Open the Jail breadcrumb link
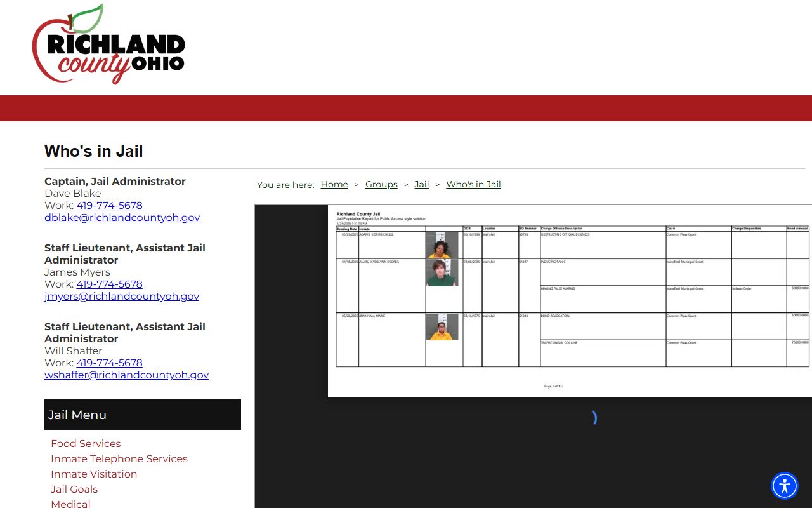 [422, 184]
